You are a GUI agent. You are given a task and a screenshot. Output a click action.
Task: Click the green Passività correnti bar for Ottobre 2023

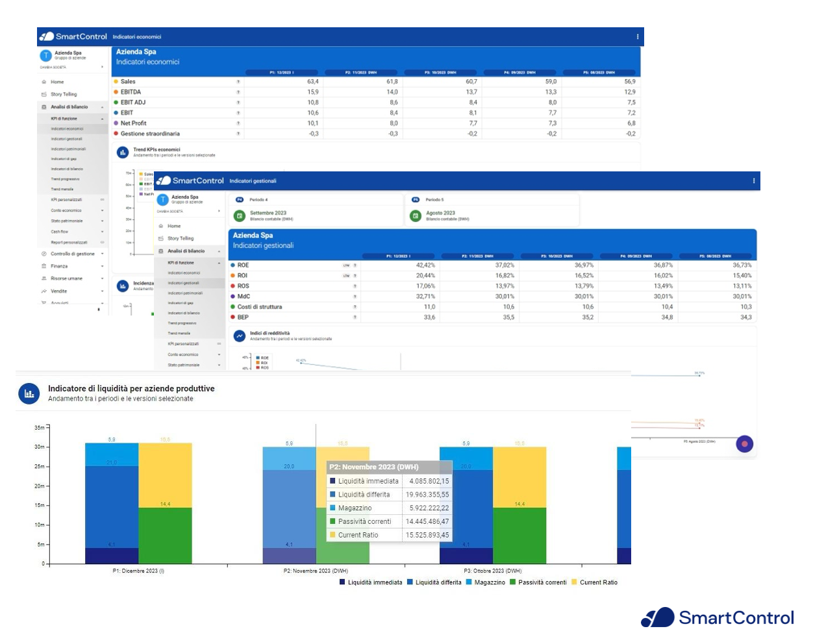point(519,536)
